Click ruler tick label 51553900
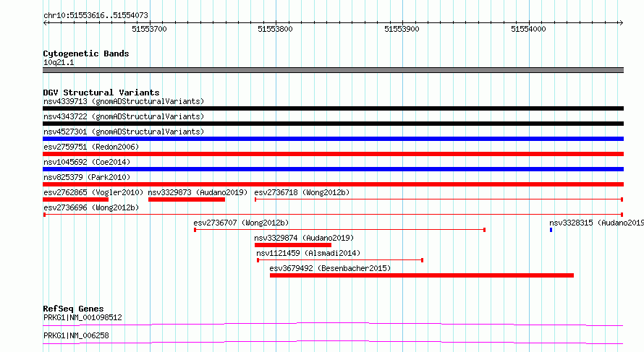 pos(402,29)
